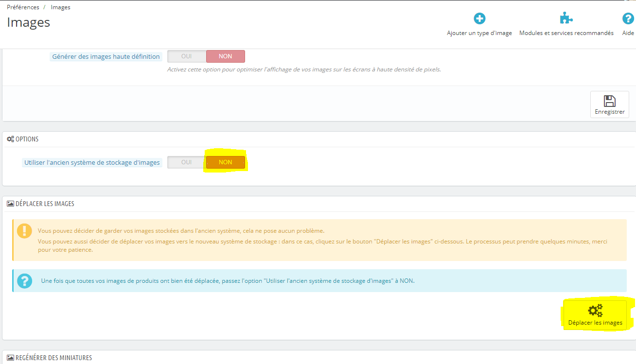636x364 pixels.
Task: Click the label "Générer des images haute définition"
Action: tap(106, 56)
